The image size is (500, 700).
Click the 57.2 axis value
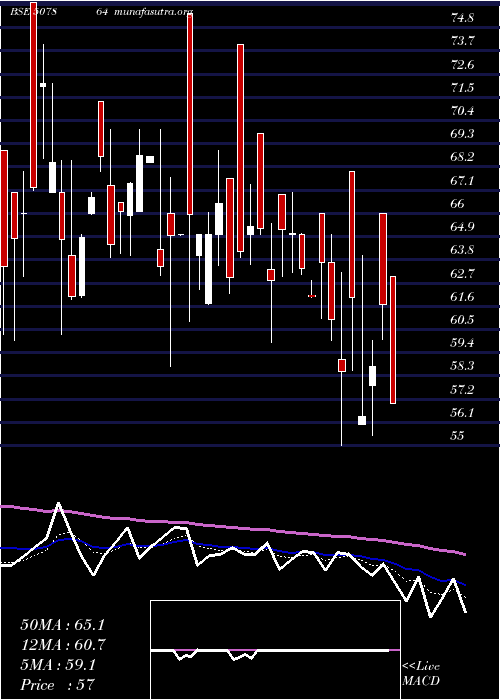coord(462,391)
